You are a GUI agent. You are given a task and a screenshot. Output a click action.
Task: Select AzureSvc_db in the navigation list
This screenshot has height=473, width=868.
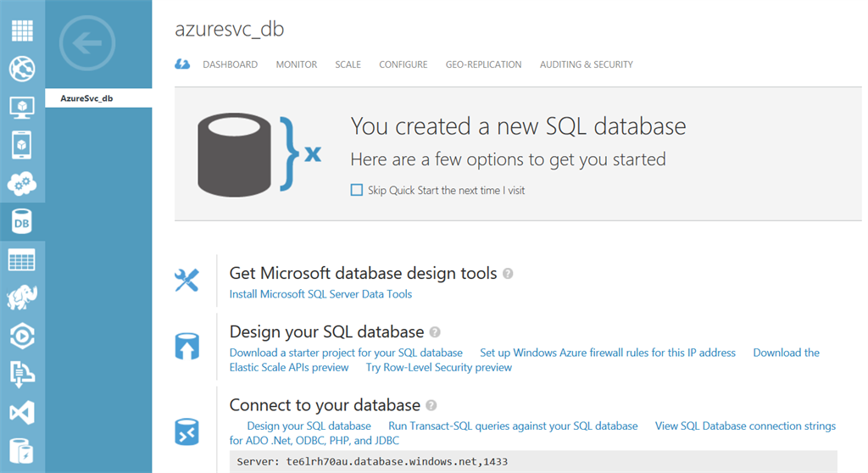[87, 98]
